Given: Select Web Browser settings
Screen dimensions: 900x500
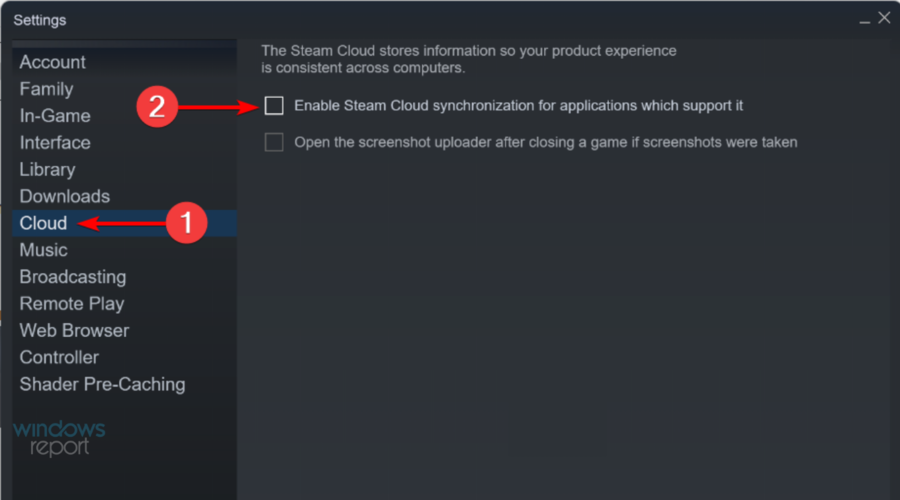Looking at the screenshot, I should pyautogui.click(x=74, y=331).
